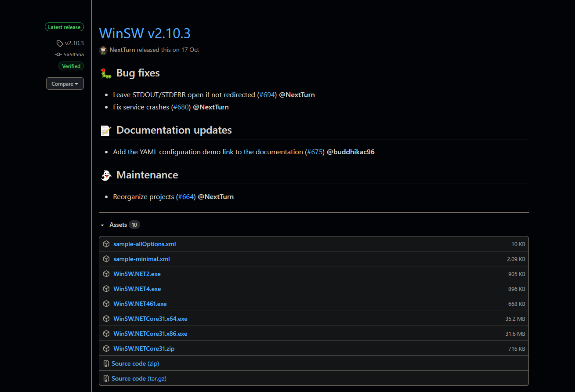Click the 'Bug fixes' heading
This screenshot has width=575, height=392.
(138, 73)
